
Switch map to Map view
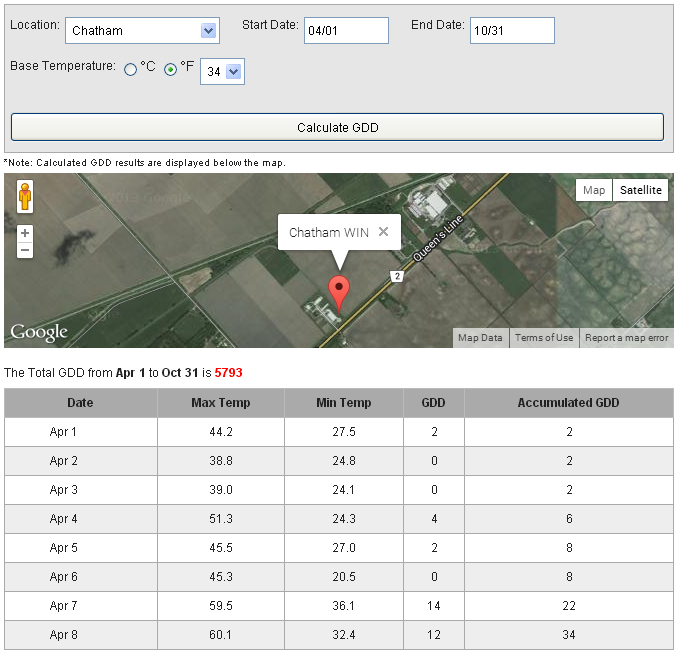pyautogui.click(x=594, y=190)
